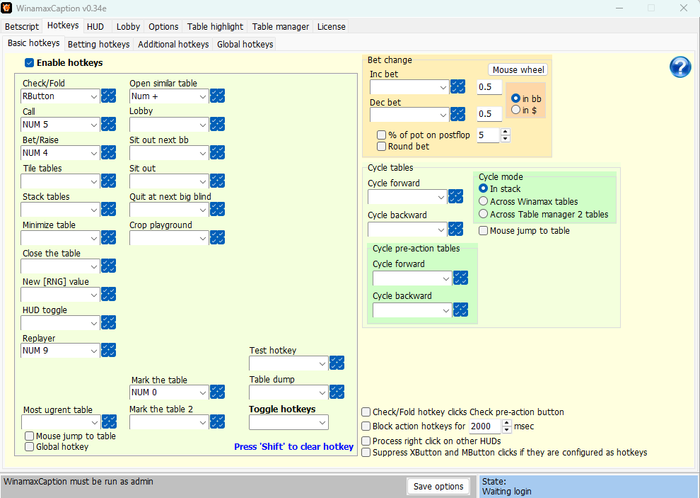The height and width of the screenshot is (498, 700).
Task: Enable Suppress XButton and MButton clicks checkbox
Action: tap(366, 452)
